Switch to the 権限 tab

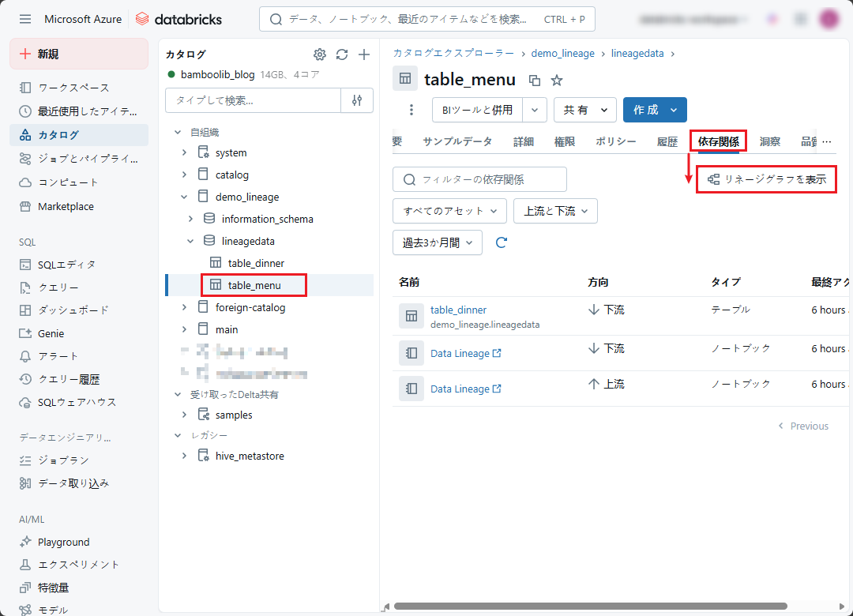[564, 141]
